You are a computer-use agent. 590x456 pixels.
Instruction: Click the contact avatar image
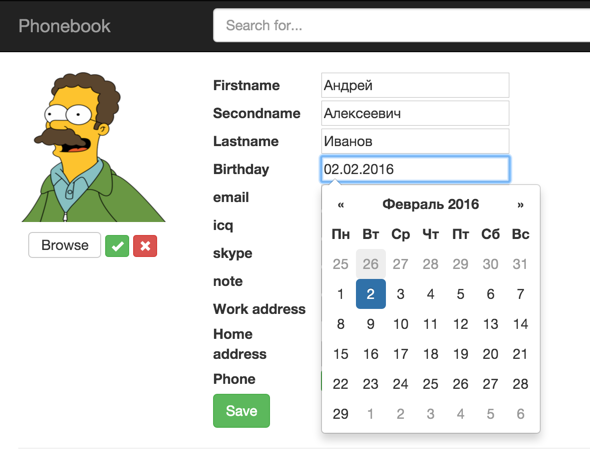[93, 147]
